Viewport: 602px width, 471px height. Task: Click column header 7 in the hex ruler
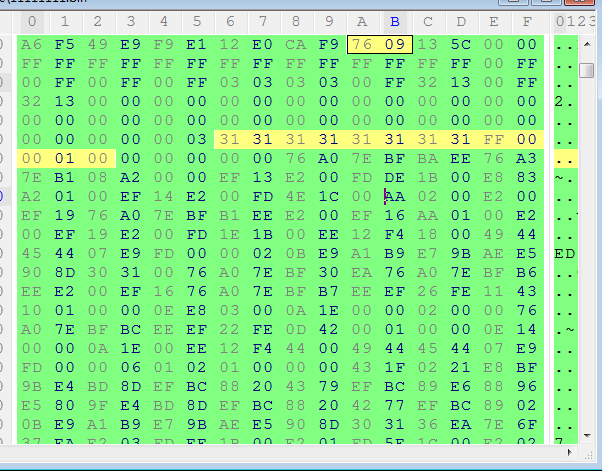(263, 21)
